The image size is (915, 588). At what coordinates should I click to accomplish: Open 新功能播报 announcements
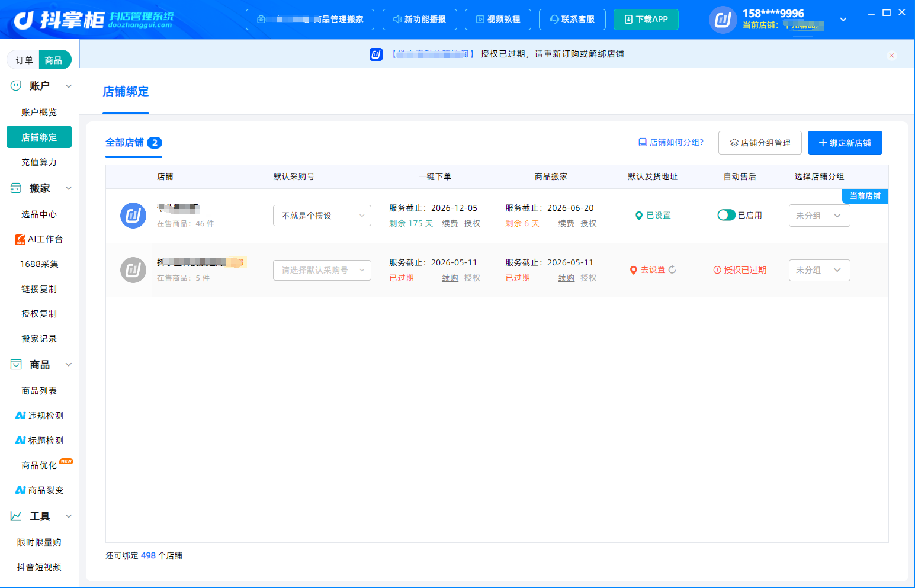[420, 20]
